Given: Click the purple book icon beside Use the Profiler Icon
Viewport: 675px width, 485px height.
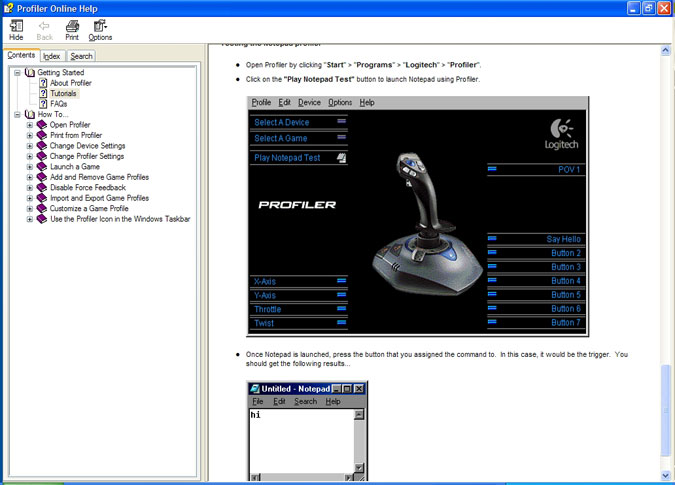Looking at the screenshot, I should pyautogui.click(x=42, y=219).
